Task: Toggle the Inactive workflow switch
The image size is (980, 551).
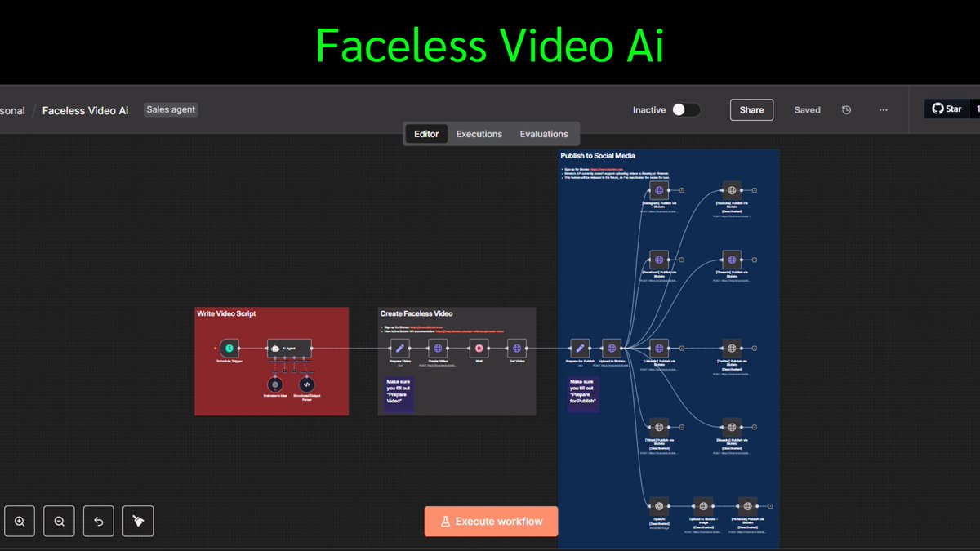Action: tap(686, 110)
